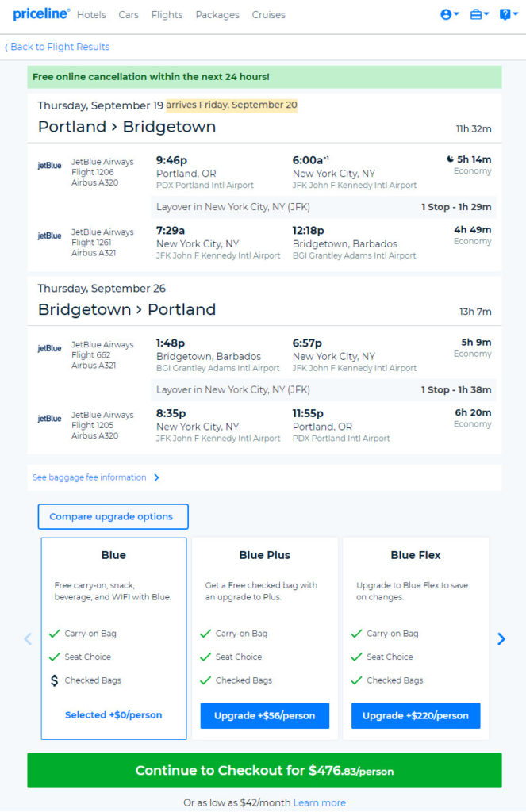Viewport: 526px width, 812px height.
Task: Expand the baggage fee information chevron
Action: click(x=156, y=477)
